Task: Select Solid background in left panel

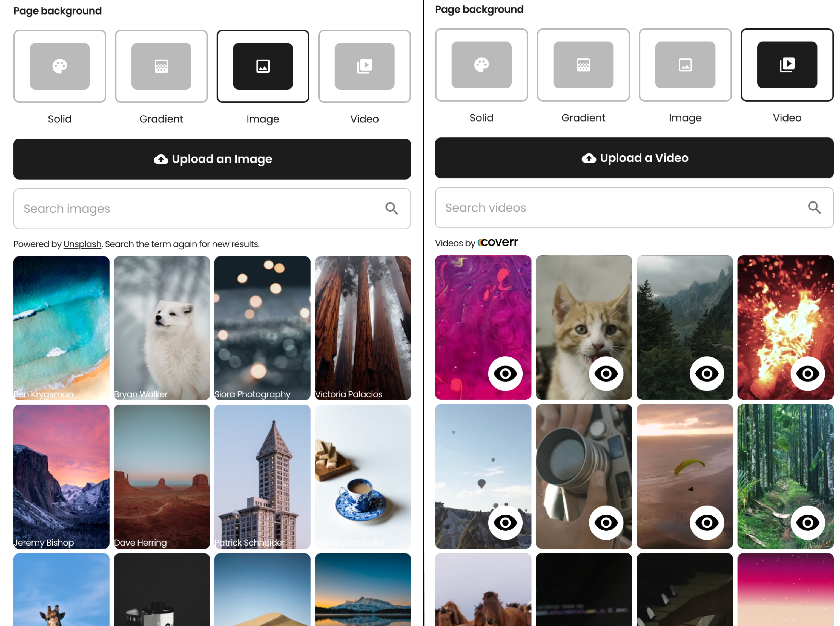Action: point(59,66)
